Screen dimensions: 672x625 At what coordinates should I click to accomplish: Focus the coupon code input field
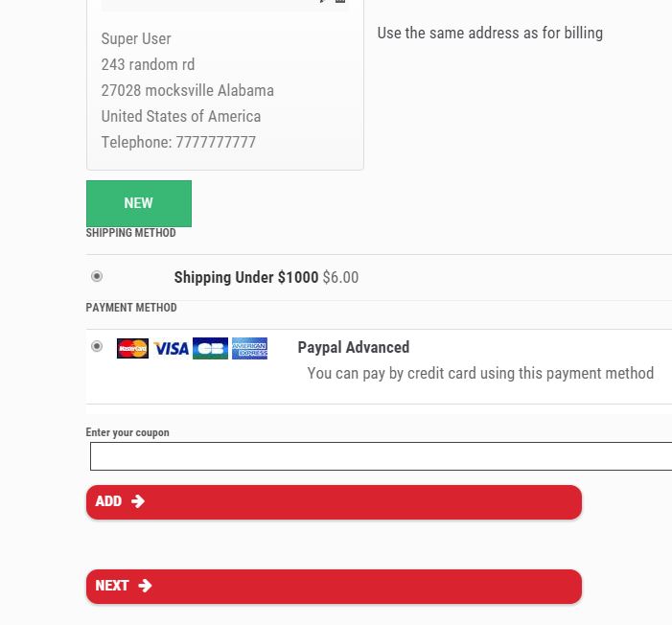[381, 456]
